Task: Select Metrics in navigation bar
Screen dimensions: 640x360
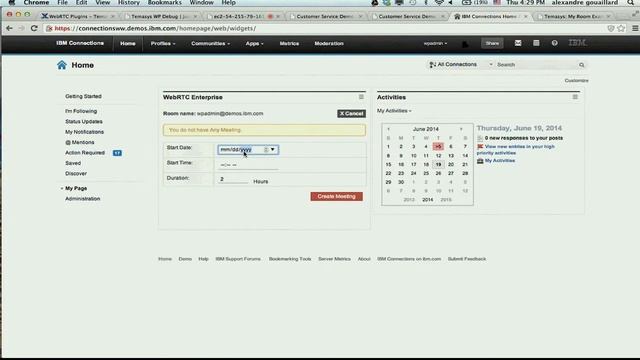Action: pyautogui.click(x=289, y=43)
